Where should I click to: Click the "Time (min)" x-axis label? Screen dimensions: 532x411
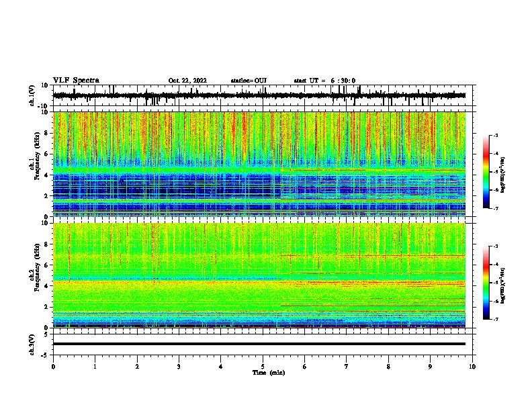coord(269,373)
